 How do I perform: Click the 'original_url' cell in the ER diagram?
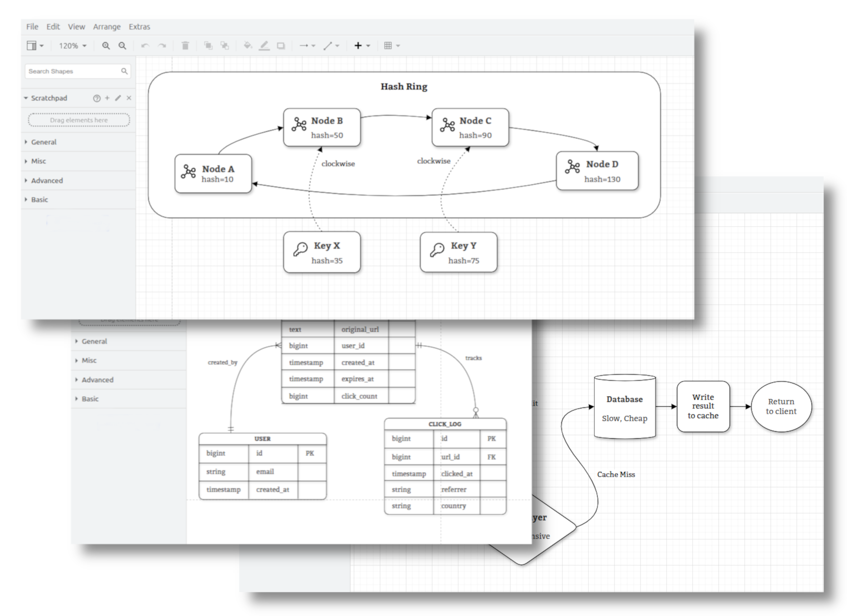361,329
